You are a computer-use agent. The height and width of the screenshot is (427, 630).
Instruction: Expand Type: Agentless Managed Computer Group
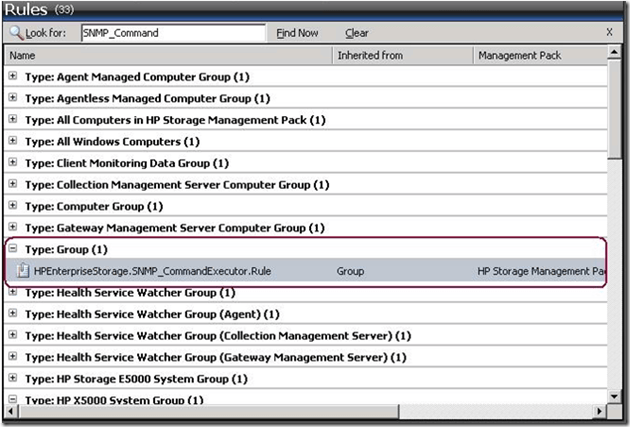pos(12,98)
